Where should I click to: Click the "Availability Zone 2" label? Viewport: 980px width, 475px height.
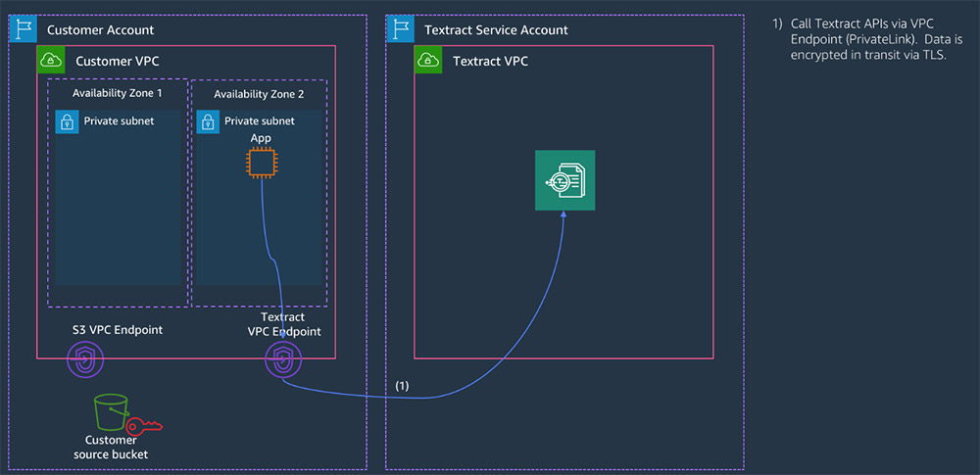(259, 94)
